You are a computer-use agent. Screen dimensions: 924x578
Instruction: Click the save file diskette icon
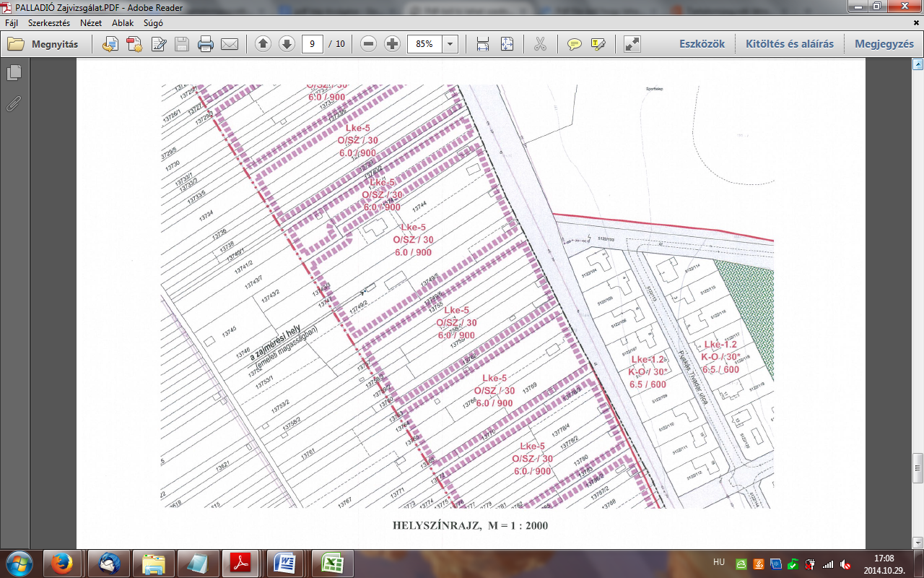pos(182,44)
